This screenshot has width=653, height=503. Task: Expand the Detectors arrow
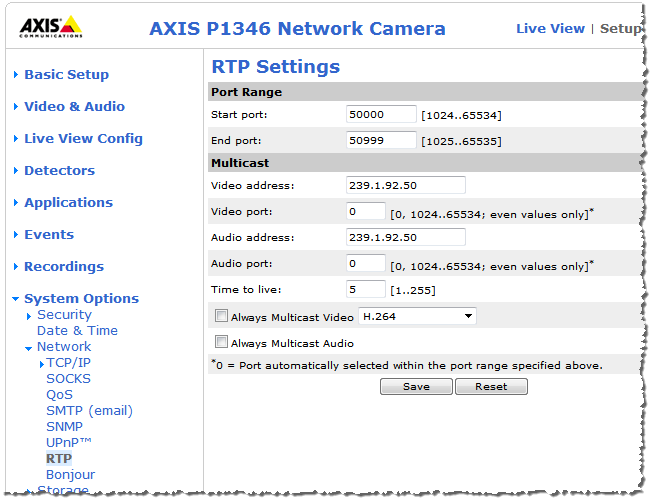point(16,171)
